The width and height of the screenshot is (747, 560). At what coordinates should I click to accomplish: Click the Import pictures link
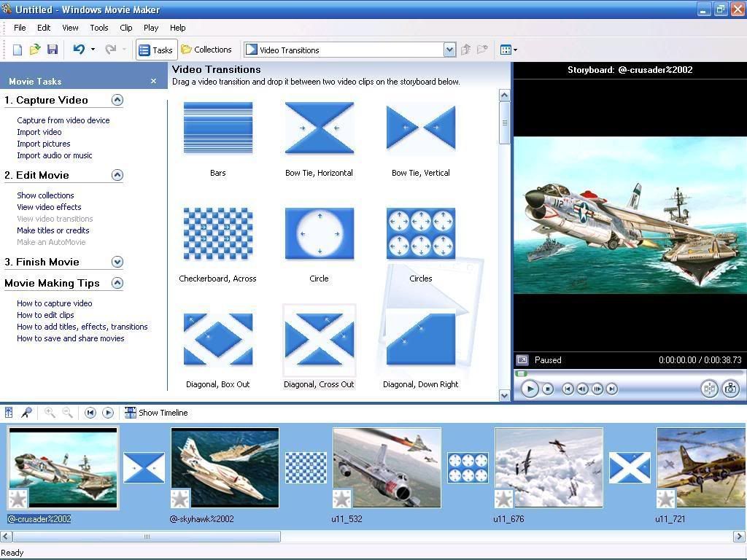click(x=43, y=144)
